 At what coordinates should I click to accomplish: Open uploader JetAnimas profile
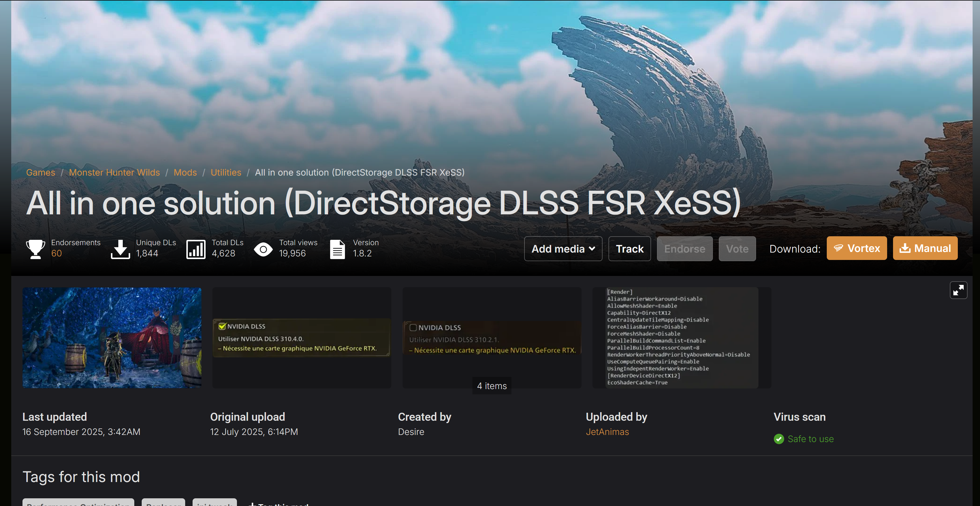click(607, 432)
